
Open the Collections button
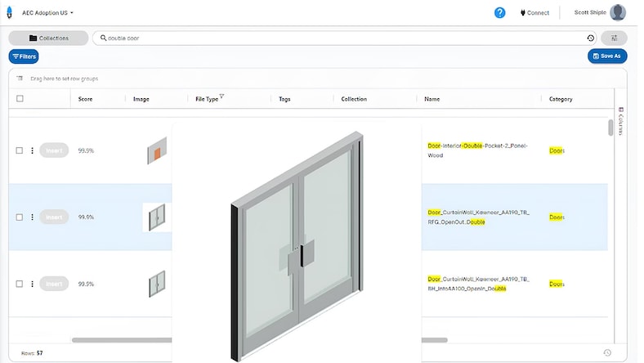[x=48, y=38]
